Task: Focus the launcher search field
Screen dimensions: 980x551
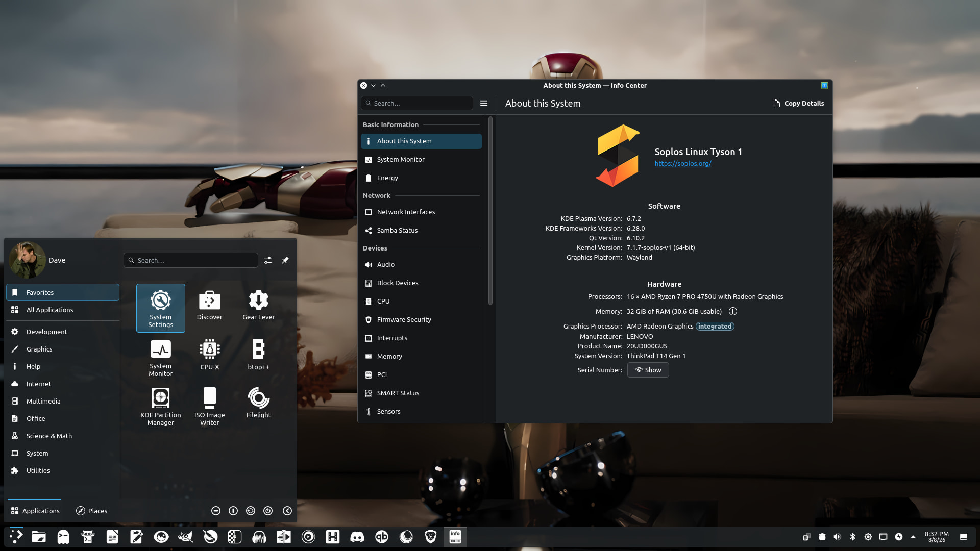Action: point(191,260)
